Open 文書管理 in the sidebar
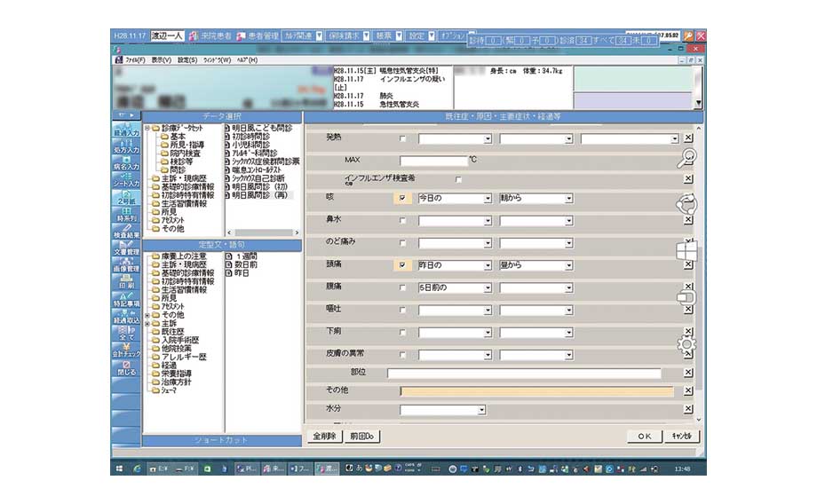817x504 pixels. (x=126, y=248)
